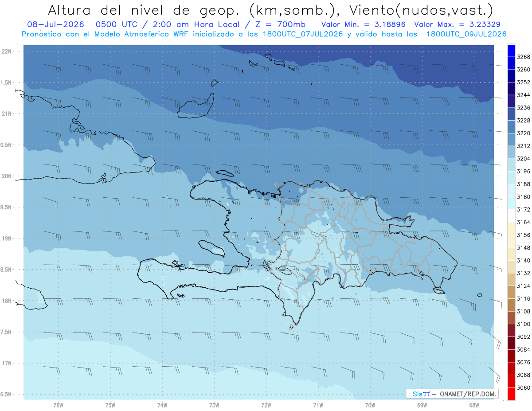
Task: Pick the legend swatch between 3228 and 3220
Action: pos(511,127)
